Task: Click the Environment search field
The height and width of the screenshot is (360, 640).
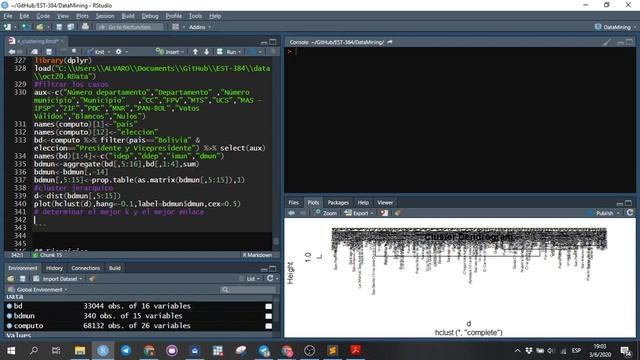Action: click(248, 289)
